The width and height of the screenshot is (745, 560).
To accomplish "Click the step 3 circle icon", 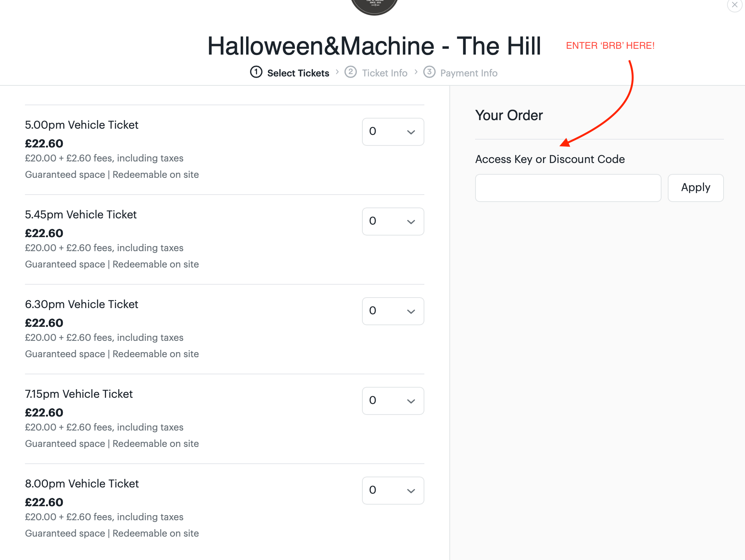I will (x=429, y=72).
